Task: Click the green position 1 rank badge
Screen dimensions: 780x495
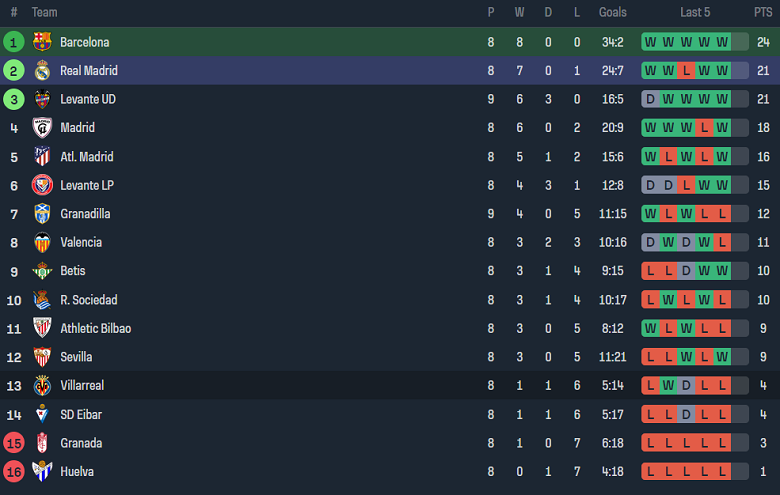Action: click(x=14, y=42)
